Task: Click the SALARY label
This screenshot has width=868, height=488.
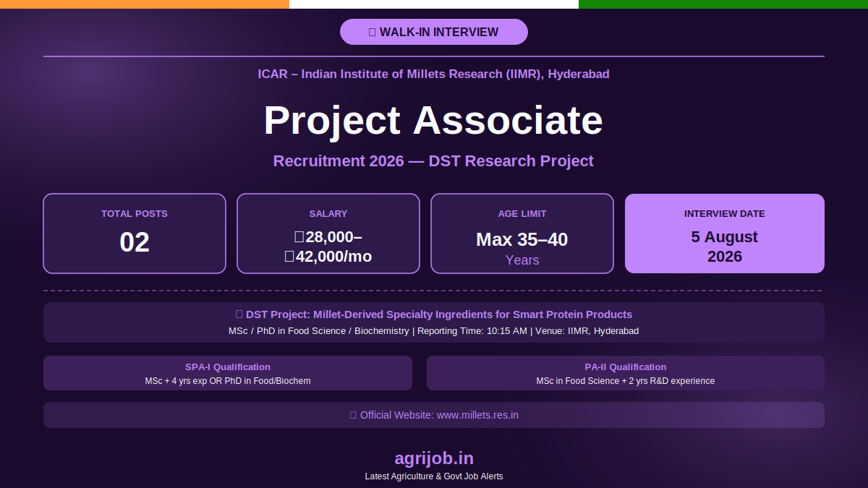Action: [328, 214]
